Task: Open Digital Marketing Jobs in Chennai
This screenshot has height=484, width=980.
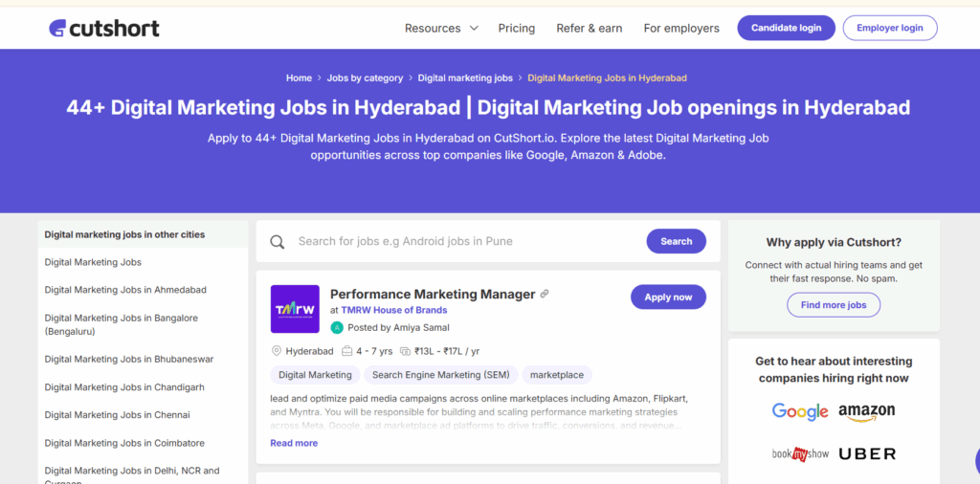Action: pos(117,415)
